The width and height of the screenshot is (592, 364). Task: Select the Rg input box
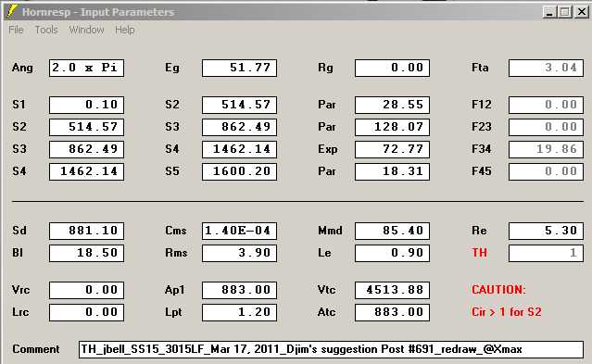392,68
